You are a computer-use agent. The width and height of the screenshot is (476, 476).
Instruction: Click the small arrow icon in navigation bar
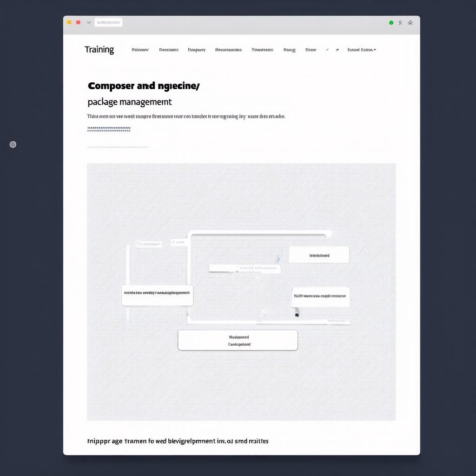(337, 50)
